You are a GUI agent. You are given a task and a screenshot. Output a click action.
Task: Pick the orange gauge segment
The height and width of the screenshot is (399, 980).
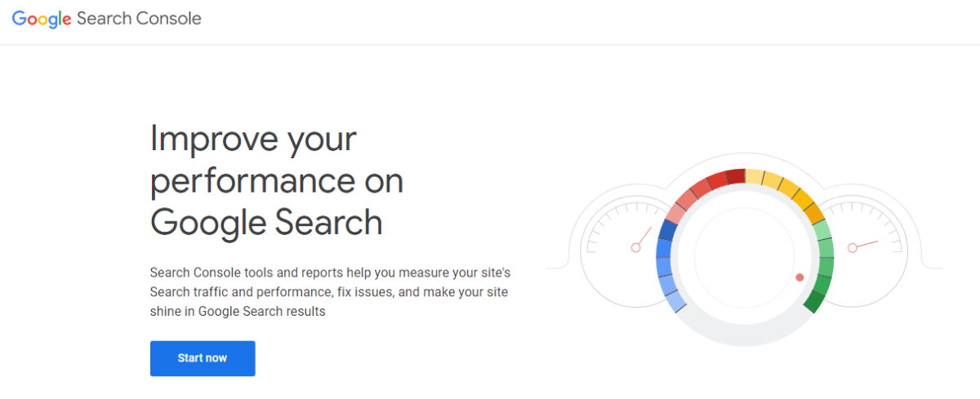(x=813, y=213)
